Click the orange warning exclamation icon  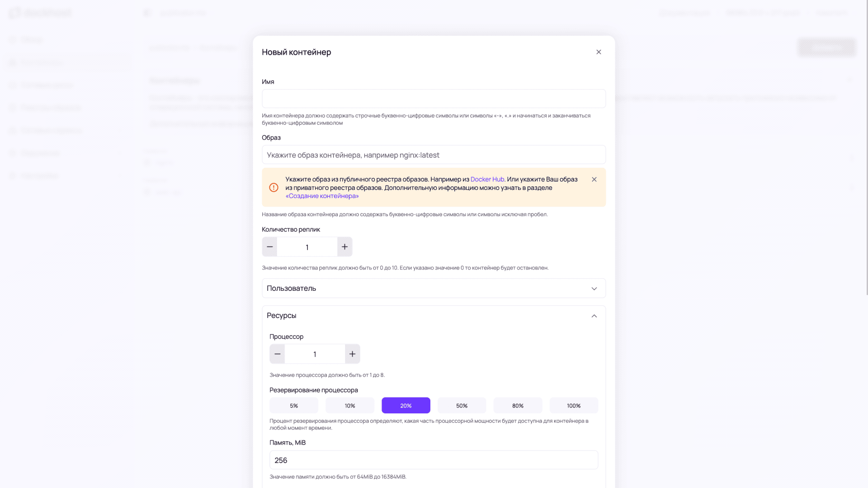coord(274,188)
